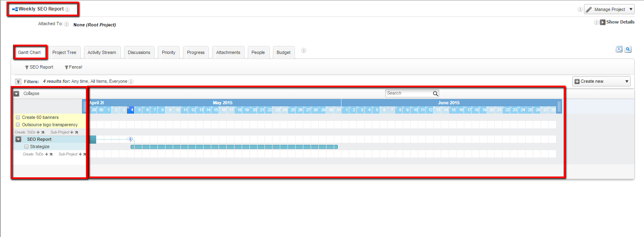Mark the Strategize task checkbox

coord(26,147)
